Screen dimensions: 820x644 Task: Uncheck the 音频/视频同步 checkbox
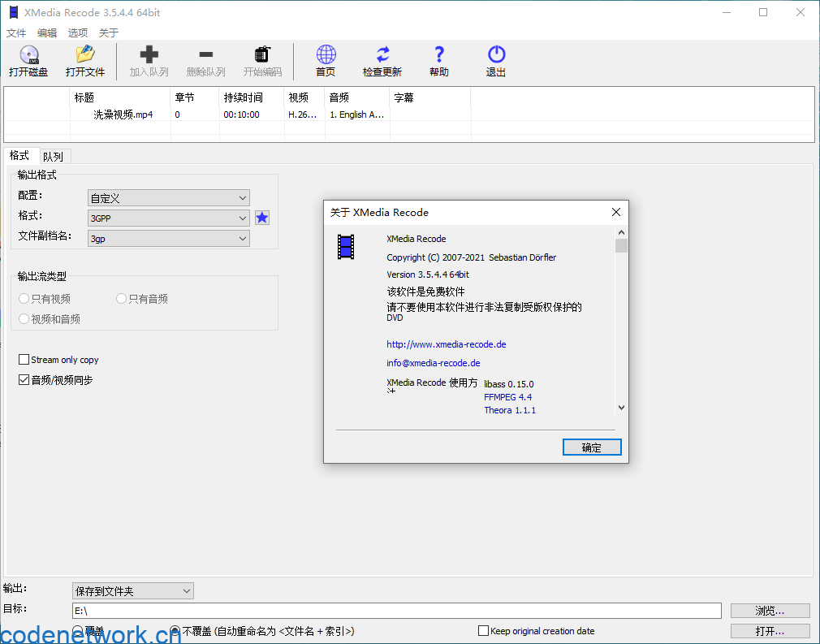coord(24,379)
